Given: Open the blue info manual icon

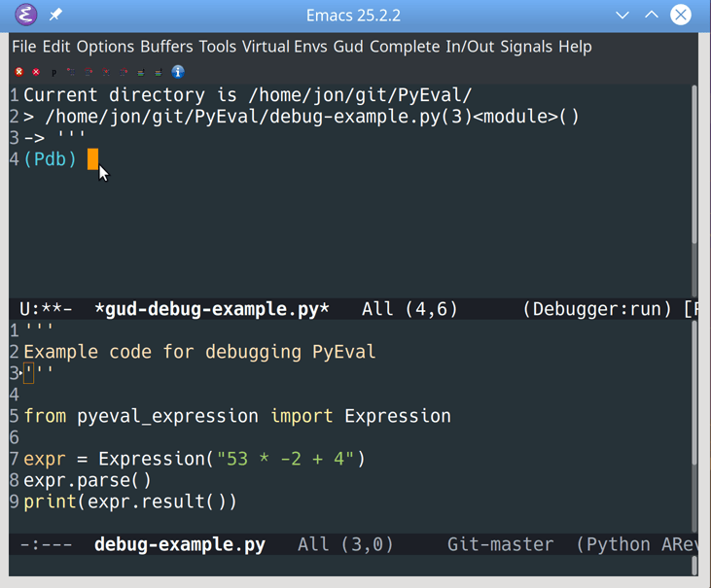Looking at the screenshot, I should (x=178, y=72).
